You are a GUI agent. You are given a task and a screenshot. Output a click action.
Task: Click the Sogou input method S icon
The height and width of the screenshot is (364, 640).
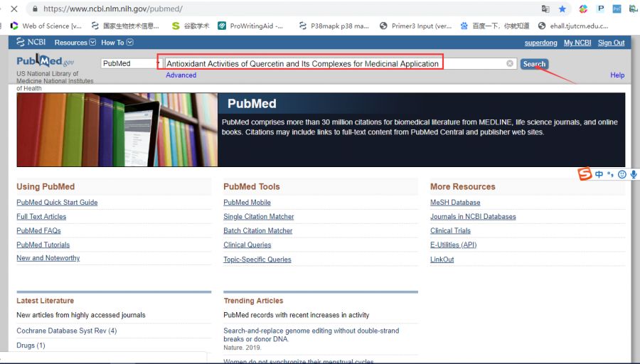click(x=585, y=174)
